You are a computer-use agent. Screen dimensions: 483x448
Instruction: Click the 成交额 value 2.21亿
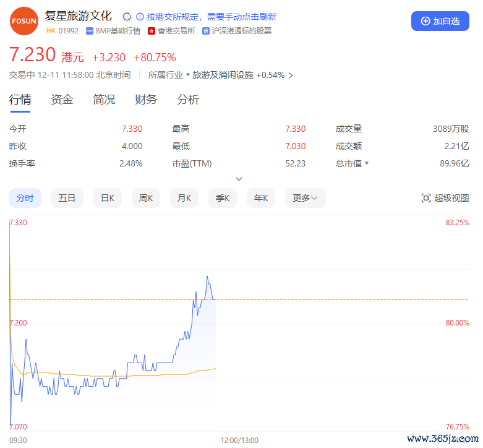(x=456, y=146)
